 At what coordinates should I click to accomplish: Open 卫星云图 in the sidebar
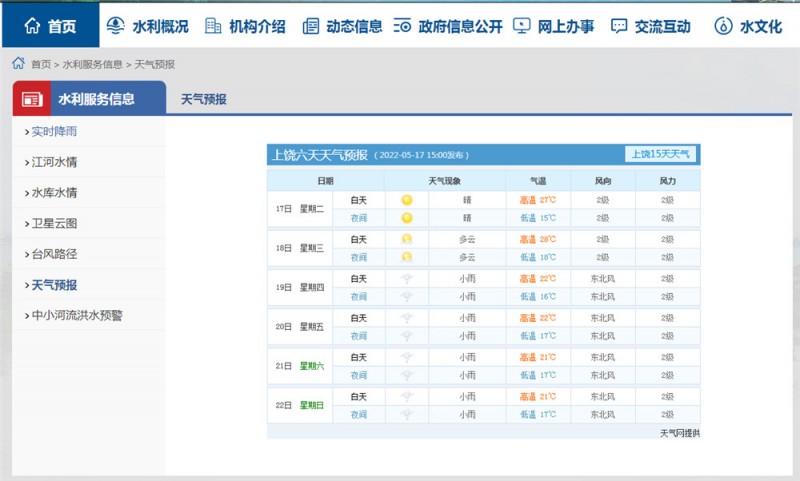pos(54,223)
